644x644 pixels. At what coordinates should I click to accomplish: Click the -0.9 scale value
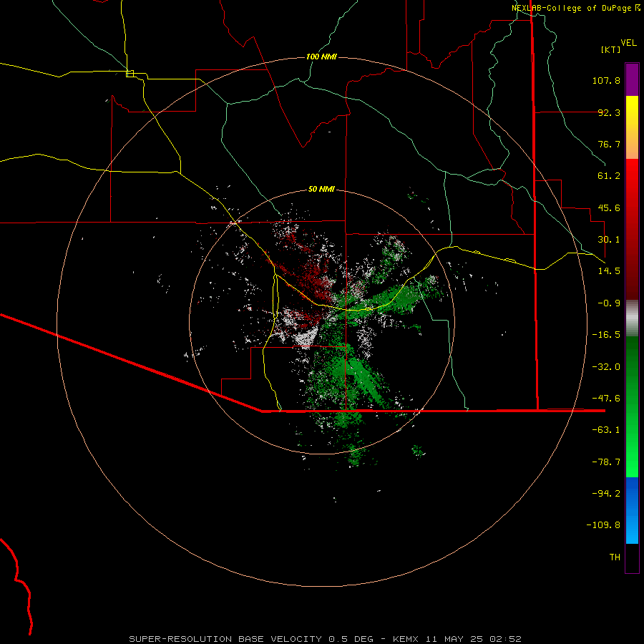[609, 303]
